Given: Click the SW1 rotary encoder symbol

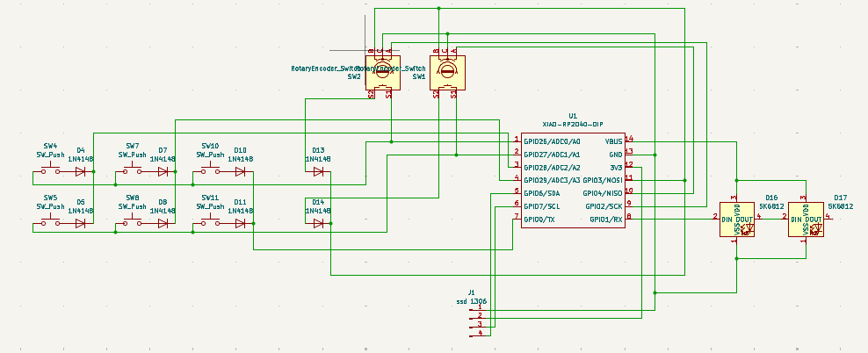Looking at the screenshot, I should pyautogui.click(x=448, y=73).
